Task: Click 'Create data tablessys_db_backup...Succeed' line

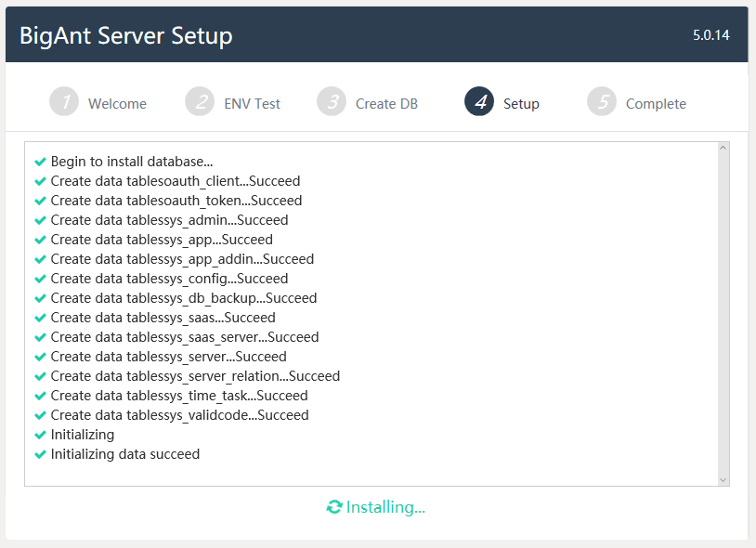Action: [x=184, y=298]
